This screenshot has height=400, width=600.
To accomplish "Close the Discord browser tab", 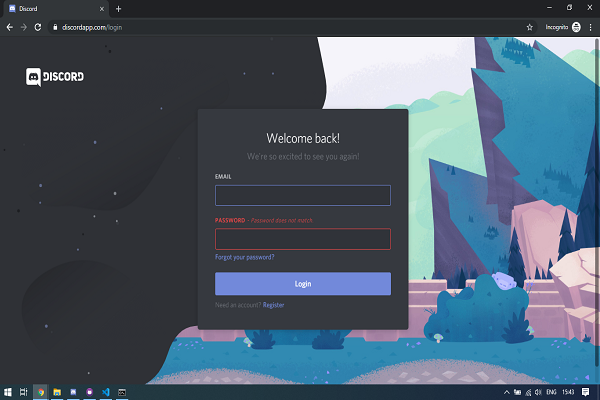I will coord(102,9).
